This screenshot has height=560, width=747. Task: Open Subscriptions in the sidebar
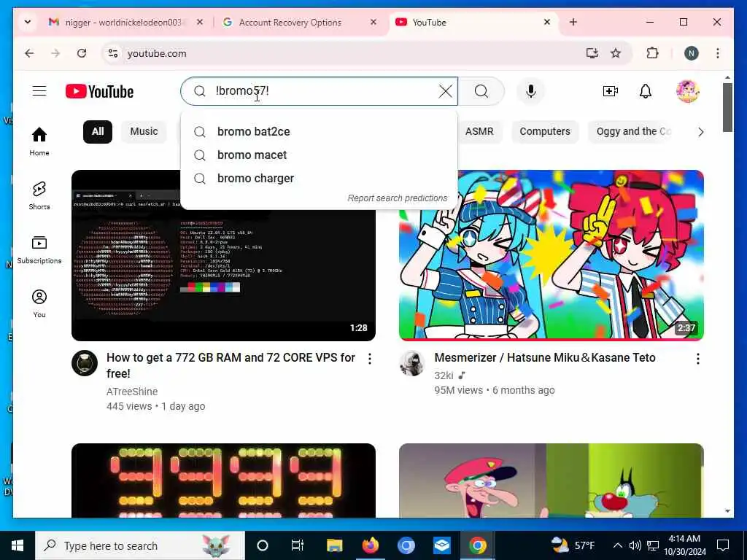(x=39, y=249)
